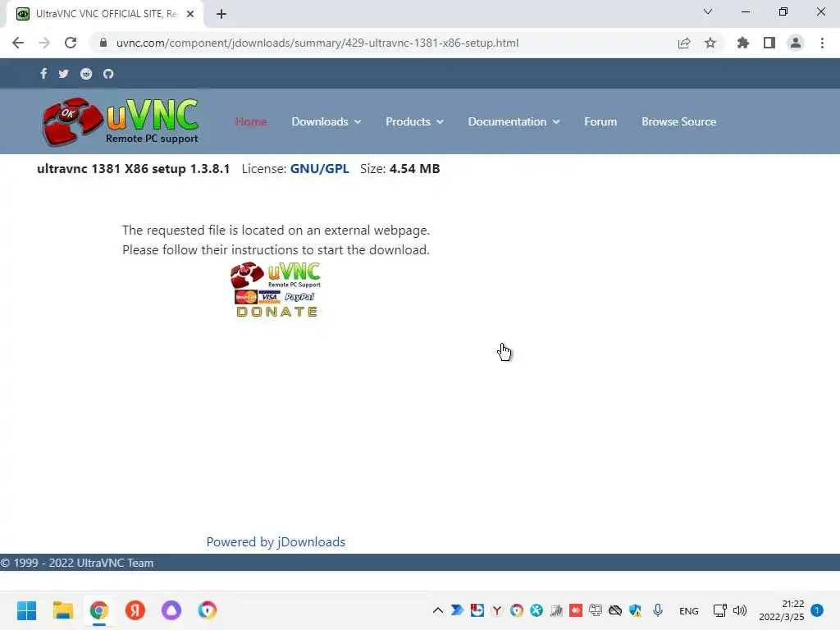Open the notification center badge
This screenshot has width=840, height=630.
point(817,610)
